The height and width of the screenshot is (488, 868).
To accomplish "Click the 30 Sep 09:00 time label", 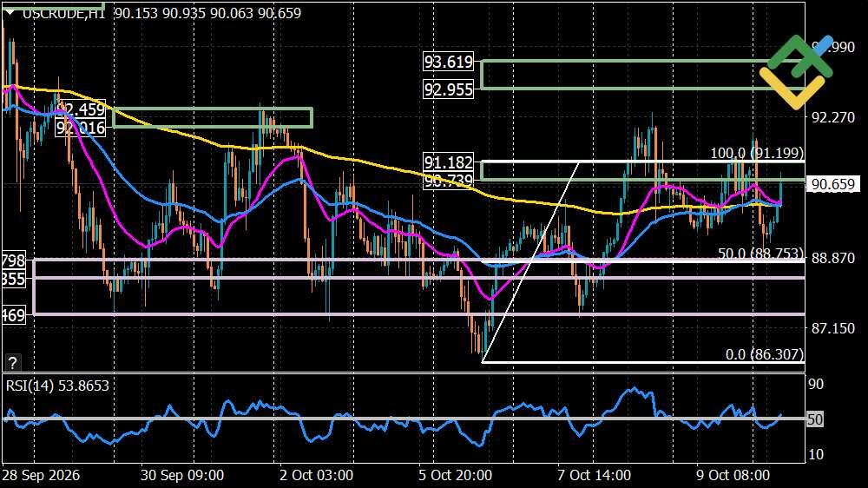I will pos(182,475).
